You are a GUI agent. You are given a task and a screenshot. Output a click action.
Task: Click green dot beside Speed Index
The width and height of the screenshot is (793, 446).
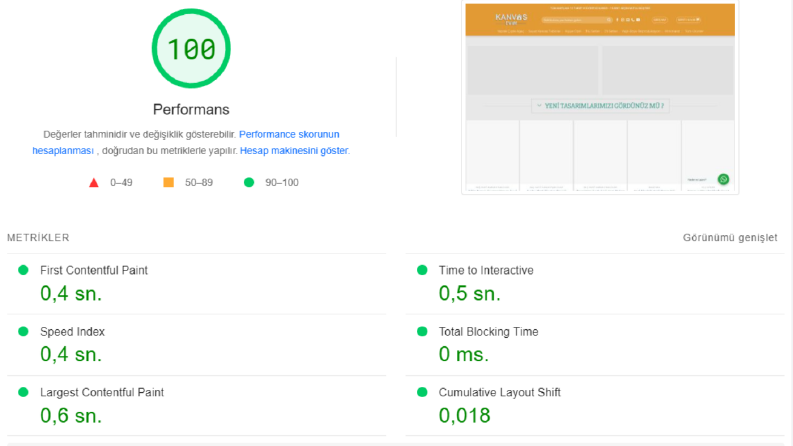click(x=23, y=331)
